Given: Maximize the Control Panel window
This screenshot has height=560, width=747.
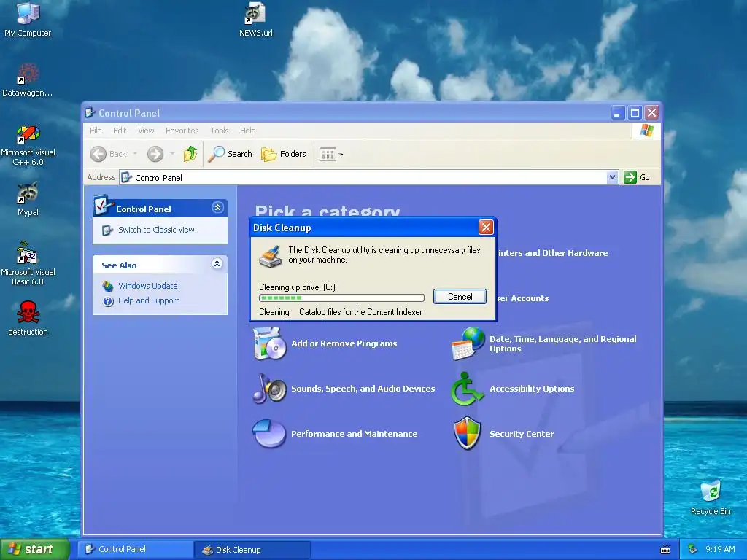Looking at the screenshot, I should [x=635, y=113].
